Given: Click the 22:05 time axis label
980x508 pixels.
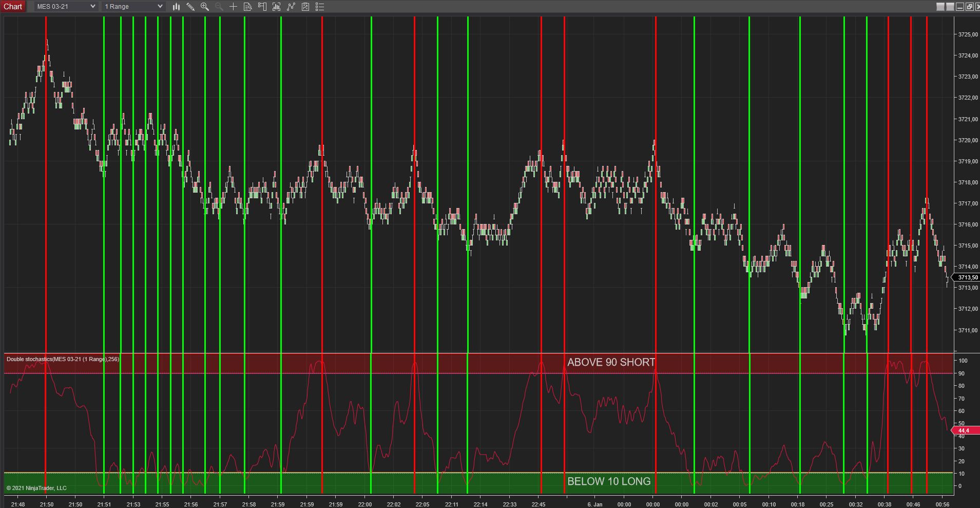Looking at the screenshot, I should (x=422, y=504).
